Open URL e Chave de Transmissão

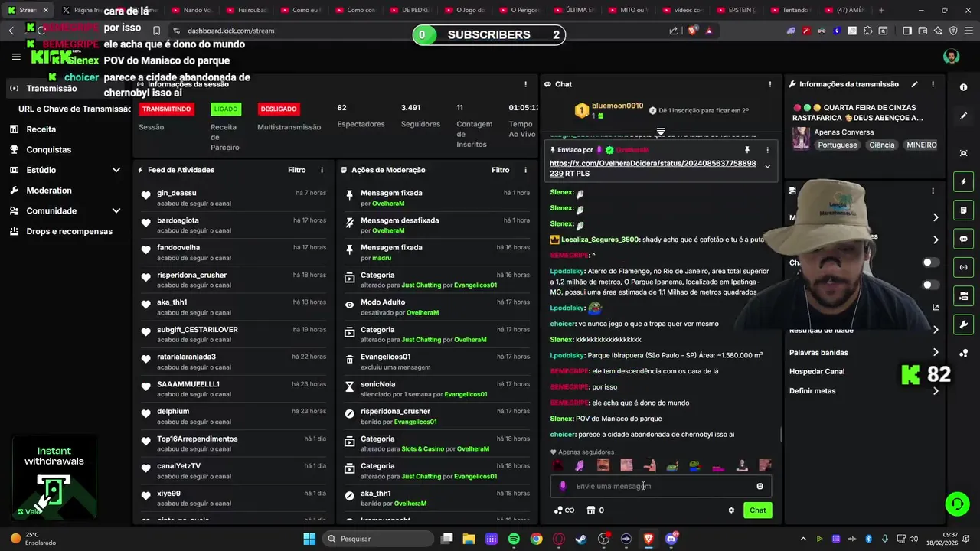[x=74, y=109]
